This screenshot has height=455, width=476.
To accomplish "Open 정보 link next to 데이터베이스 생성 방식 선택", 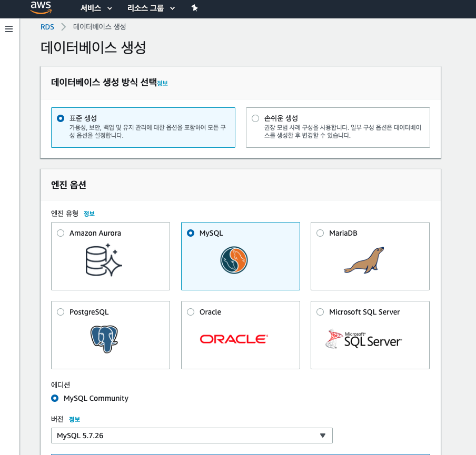I will click(162, 84).
